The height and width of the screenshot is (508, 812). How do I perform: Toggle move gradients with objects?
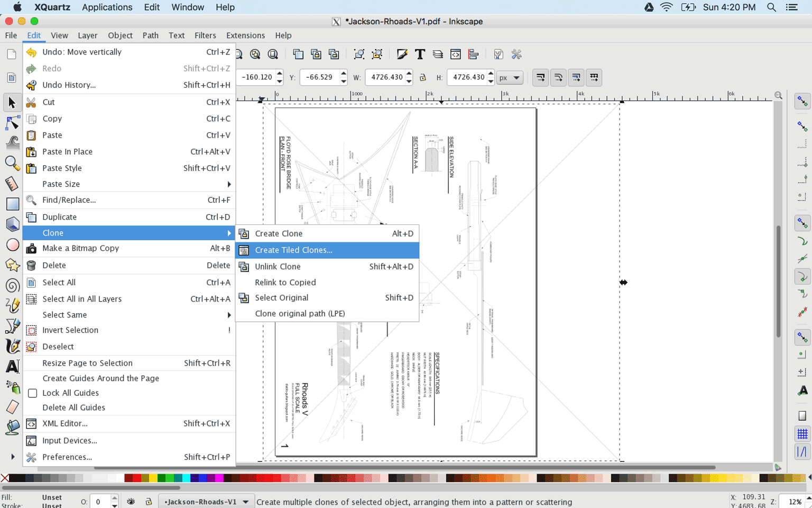(576, 77)
